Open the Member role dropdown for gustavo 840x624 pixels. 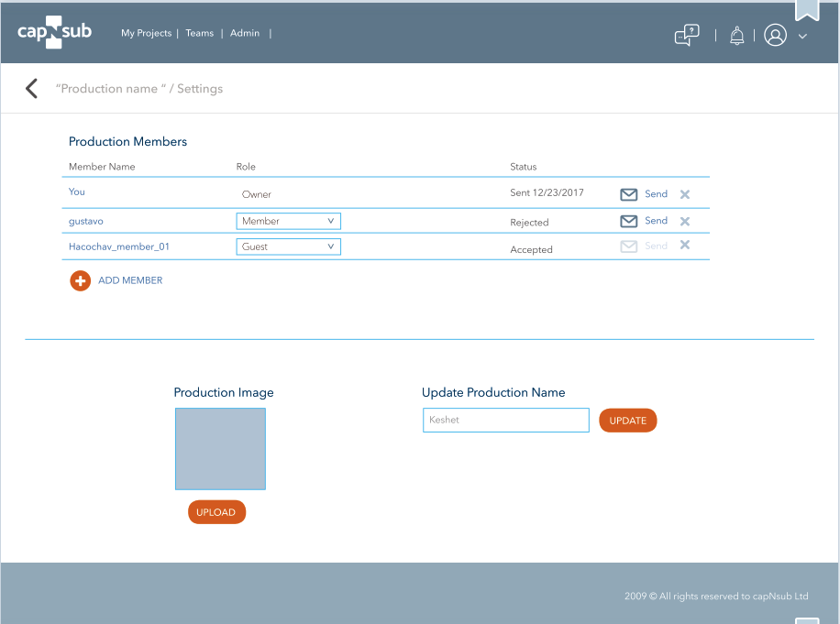click(288, 221)
